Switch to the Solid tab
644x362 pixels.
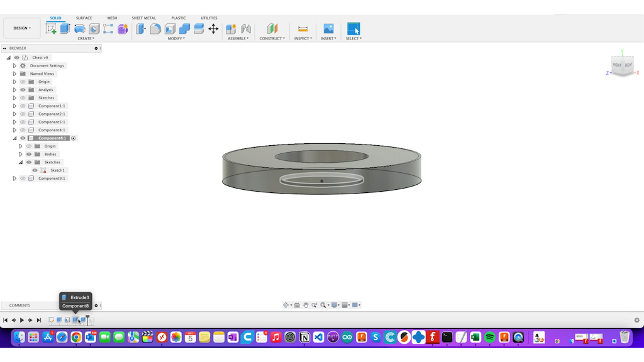(x=55, y=18)
